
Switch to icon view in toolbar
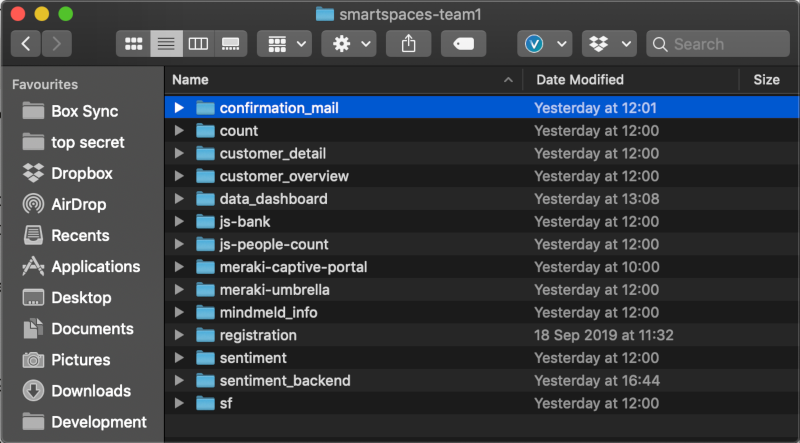(133, 44)
